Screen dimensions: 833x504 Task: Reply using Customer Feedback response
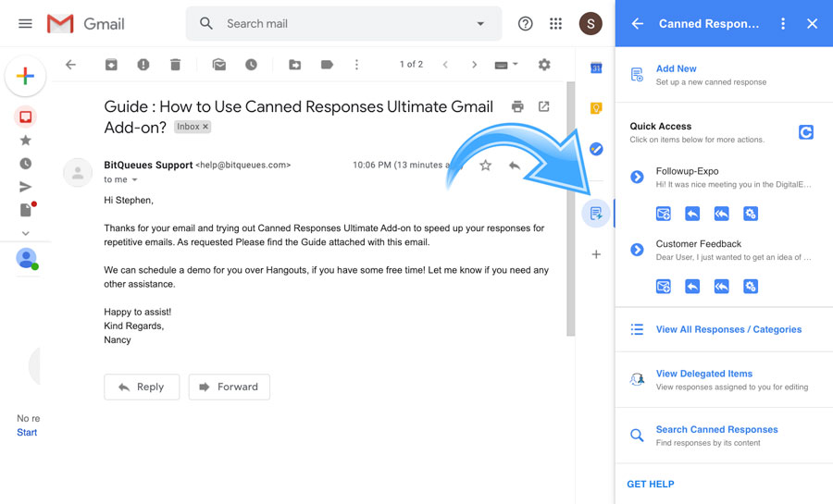point(691,287)
